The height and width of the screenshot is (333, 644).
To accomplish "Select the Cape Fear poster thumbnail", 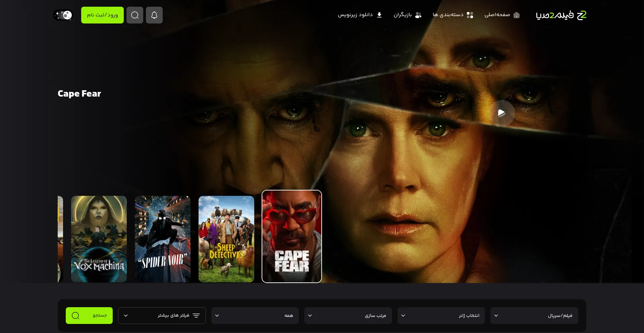I will [x=292, y=236].
